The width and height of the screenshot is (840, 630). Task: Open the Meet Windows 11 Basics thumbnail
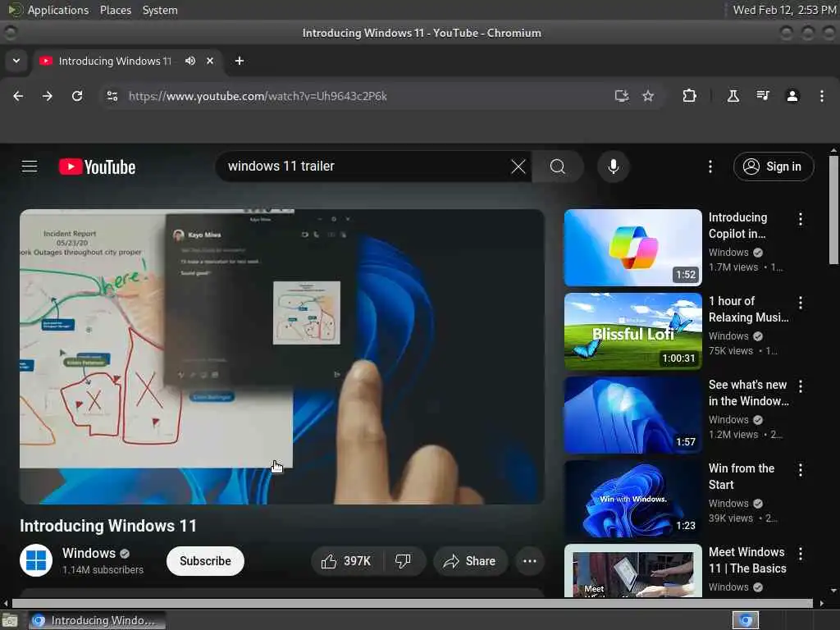[x=632, y=571]
